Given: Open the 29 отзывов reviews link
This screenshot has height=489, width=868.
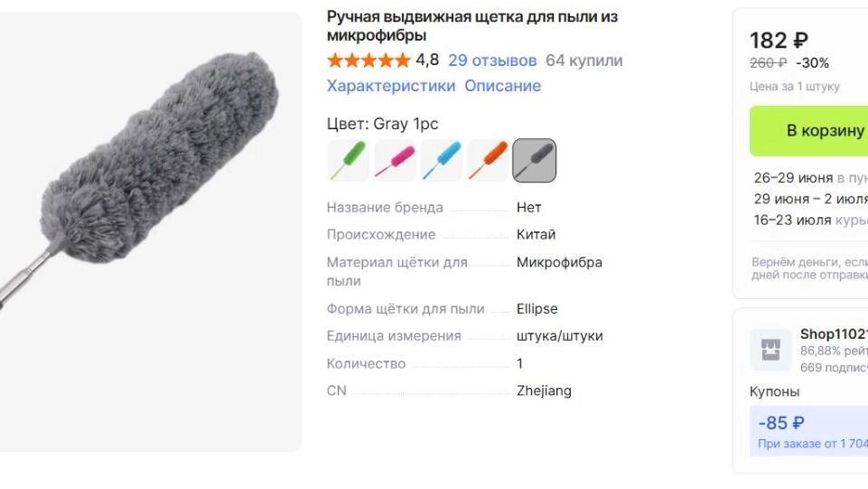Looking at the screenshot, I should pos(492,61).
